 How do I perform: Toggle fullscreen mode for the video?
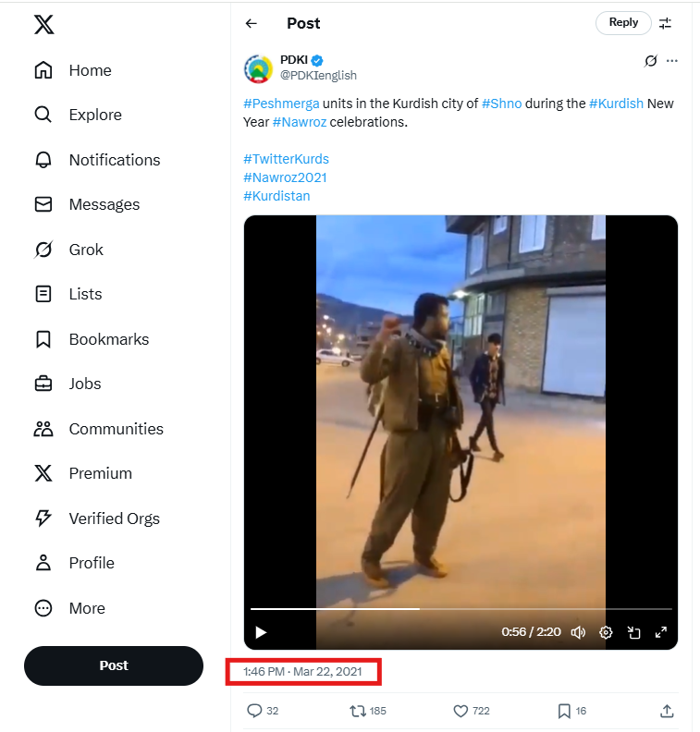[661, 632]
